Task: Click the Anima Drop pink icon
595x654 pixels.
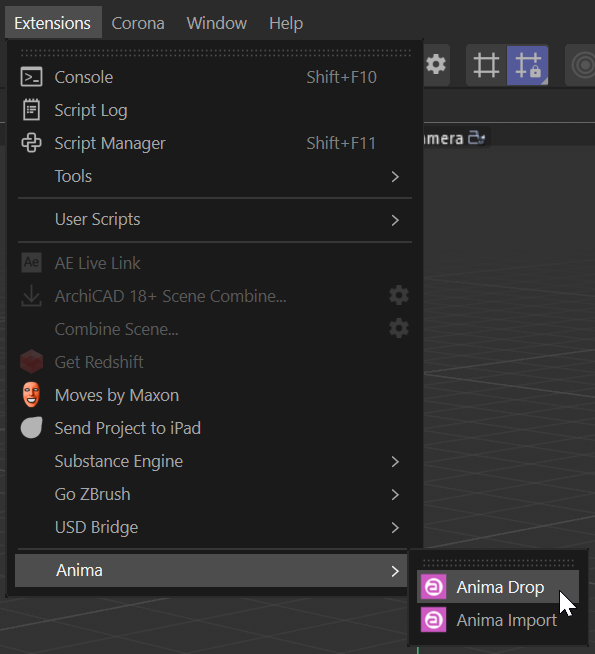Action: click(433, 587)
